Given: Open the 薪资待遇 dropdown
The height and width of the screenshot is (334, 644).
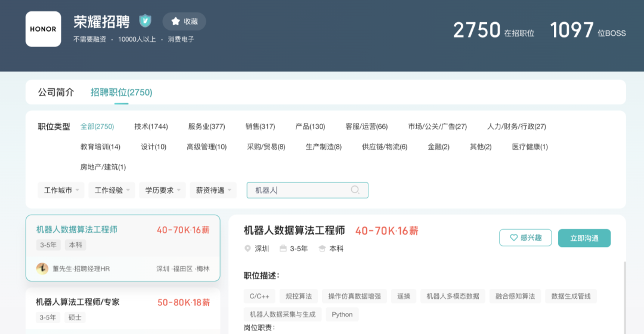Looking at the screenshot, I should [x=213, y=190].
